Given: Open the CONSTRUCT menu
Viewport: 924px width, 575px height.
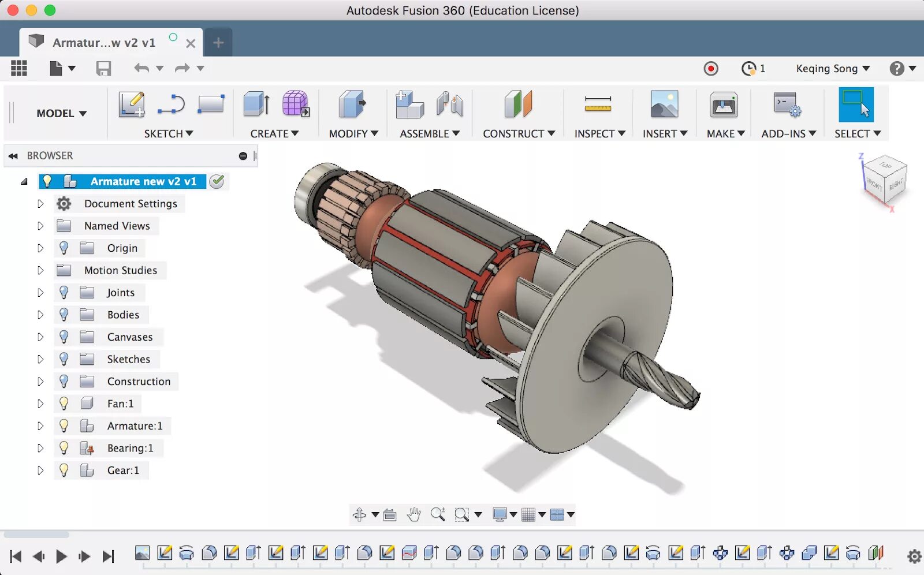Looking at the screenshot, I should 519,133.
